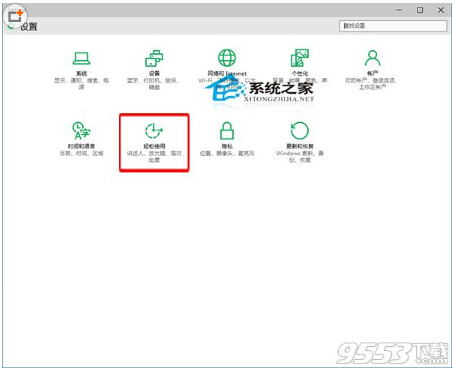
Task: Open the 更新和恢复 (Update & recovery) icon
Action: pyautogui.click(x=300, y=131)
